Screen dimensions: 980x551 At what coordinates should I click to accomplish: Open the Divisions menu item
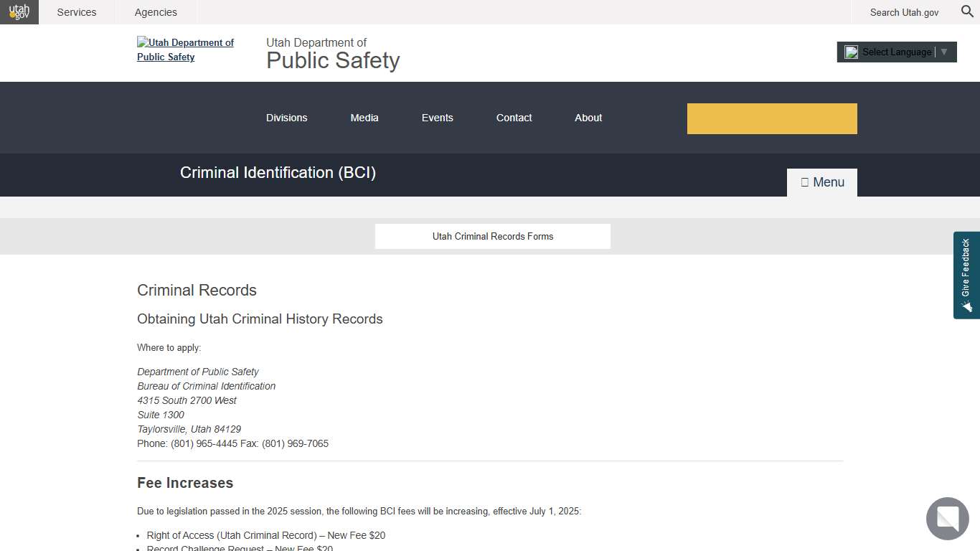pos(286,118)
